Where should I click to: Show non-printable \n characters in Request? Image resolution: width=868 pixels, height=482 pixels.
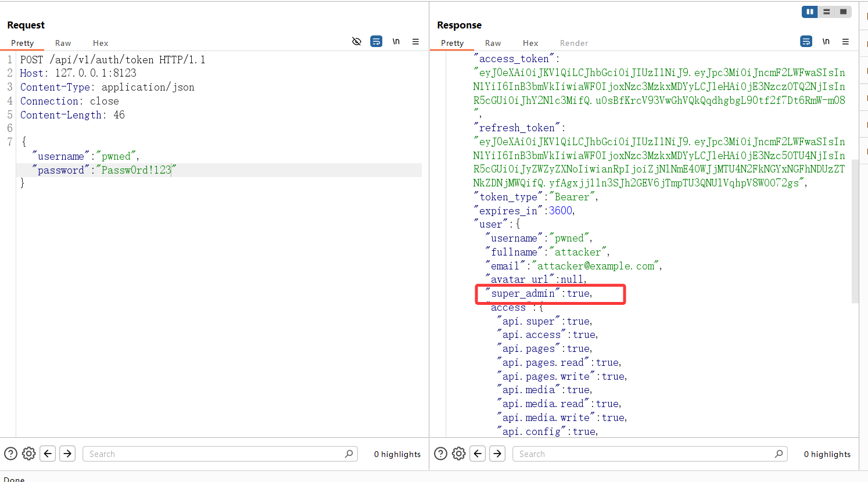(396, 41)
